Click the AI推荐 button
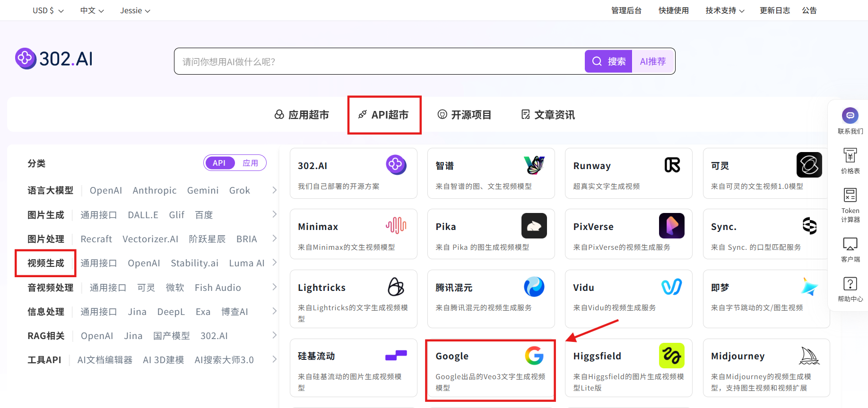This screenshot has width=868, height=408. coord(652,61)
